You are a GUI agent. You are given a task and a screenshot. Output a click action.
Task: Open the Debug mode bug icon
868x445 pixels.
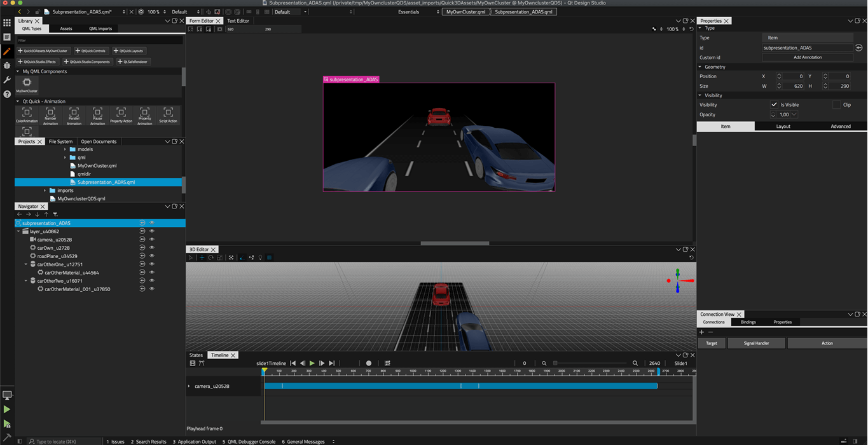7,65
